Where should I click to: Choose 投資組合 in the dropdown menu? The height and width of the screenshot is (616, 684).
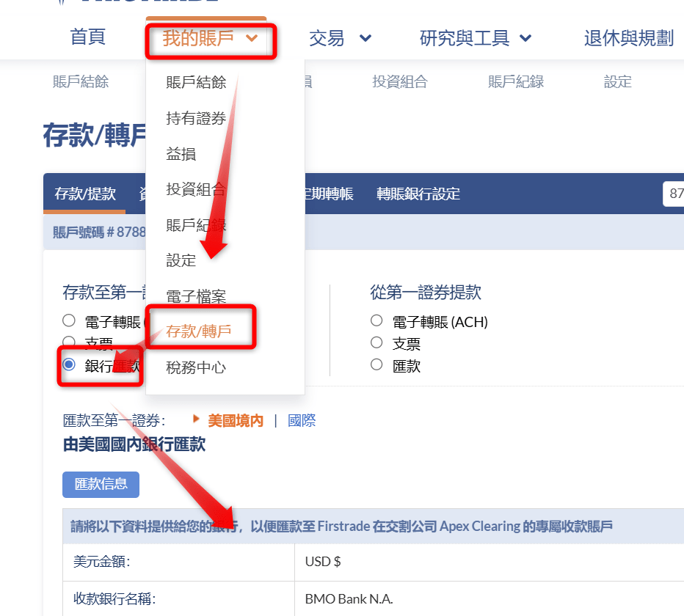pos(196,189)
